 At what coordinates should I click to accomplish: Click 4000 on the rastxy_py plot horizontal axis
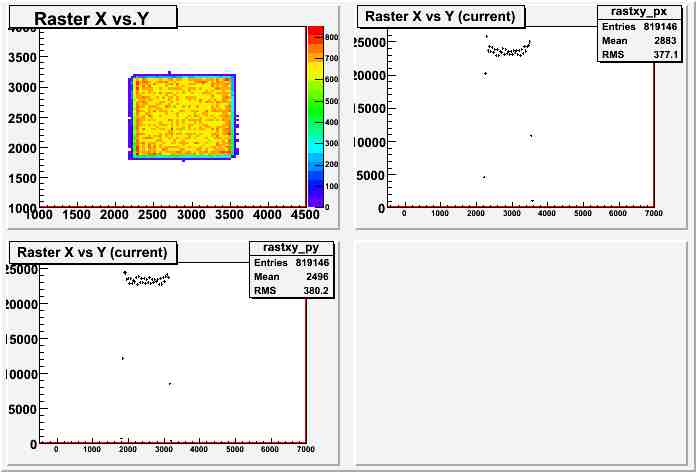tap(198, 449)
